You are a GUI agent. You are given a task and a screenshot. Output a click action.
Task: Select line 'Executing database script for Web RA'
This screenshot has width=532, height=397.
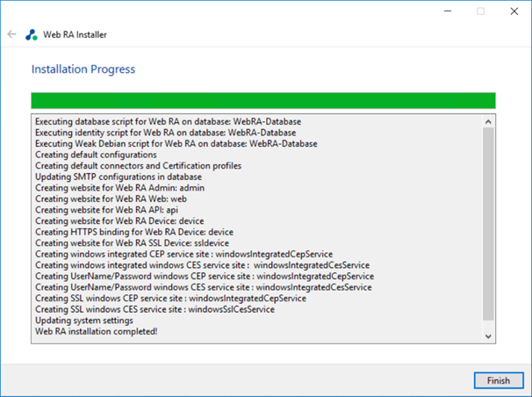(x=168, y=121)
